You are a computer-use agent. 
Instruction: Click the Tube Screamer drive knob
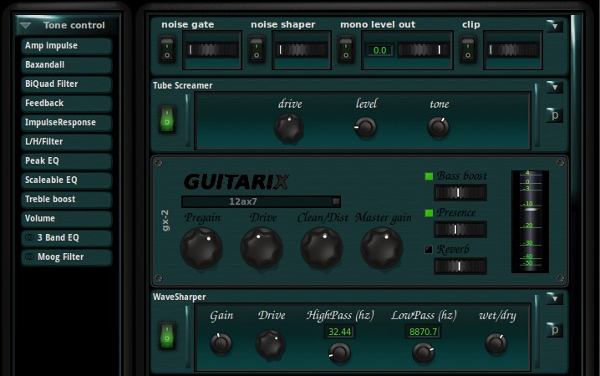click(289, 128)
